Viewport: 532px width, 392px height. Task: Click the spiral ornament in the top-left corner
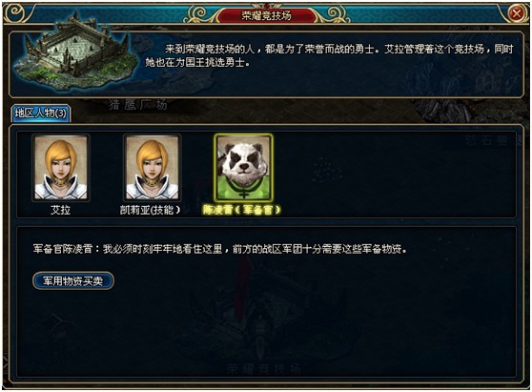coord(17,14)
